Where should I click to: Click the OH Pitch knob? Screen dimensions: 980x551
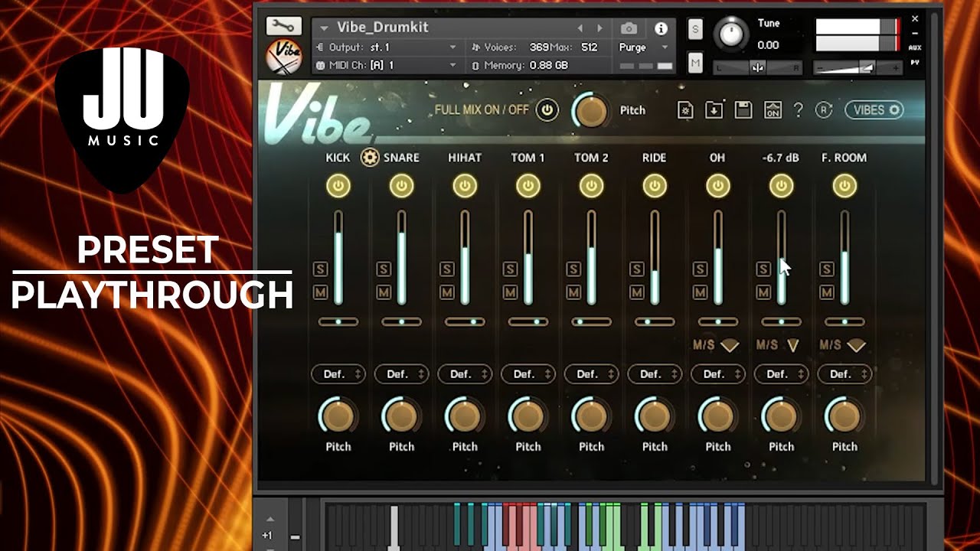point(718,416)
